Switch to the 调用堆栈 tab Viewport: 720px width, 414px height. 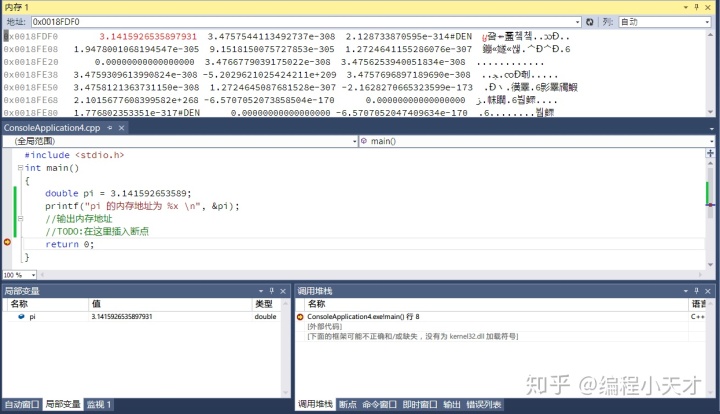(315, 404)
